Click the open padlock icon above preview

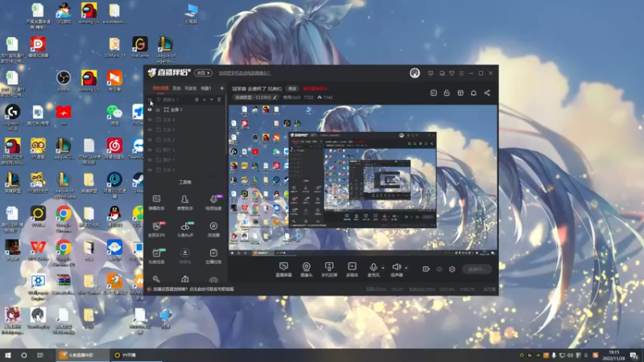click(x=447, y=93)
